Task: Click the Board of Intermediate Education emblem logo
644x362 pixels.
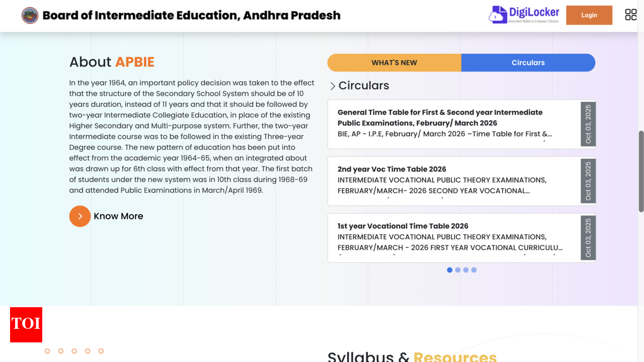Action: click(30, 16)
